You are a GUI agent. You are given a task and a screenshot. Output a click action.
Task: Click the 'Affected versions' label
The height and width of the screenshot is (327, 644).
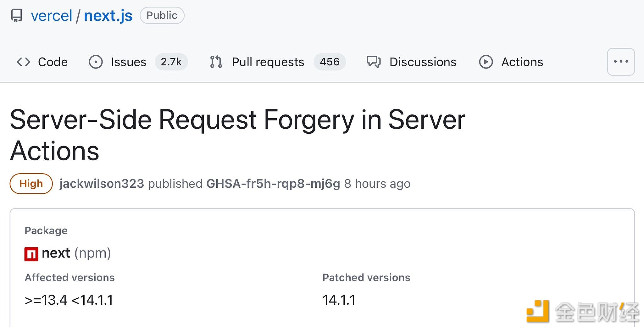pos(70,278)
